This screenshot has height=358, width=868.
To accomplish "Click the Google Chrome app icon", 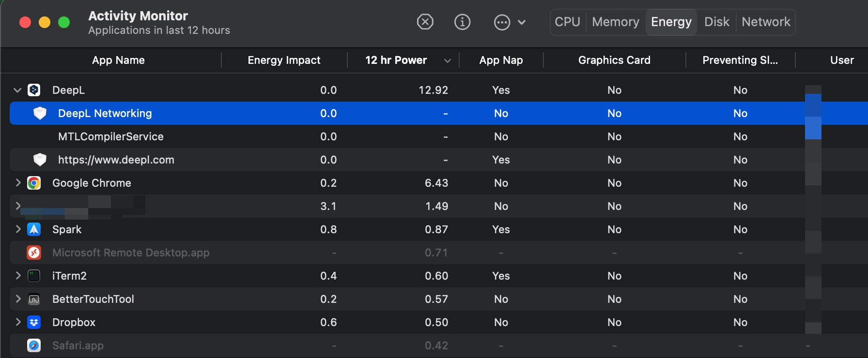I will tap(34, 183).
